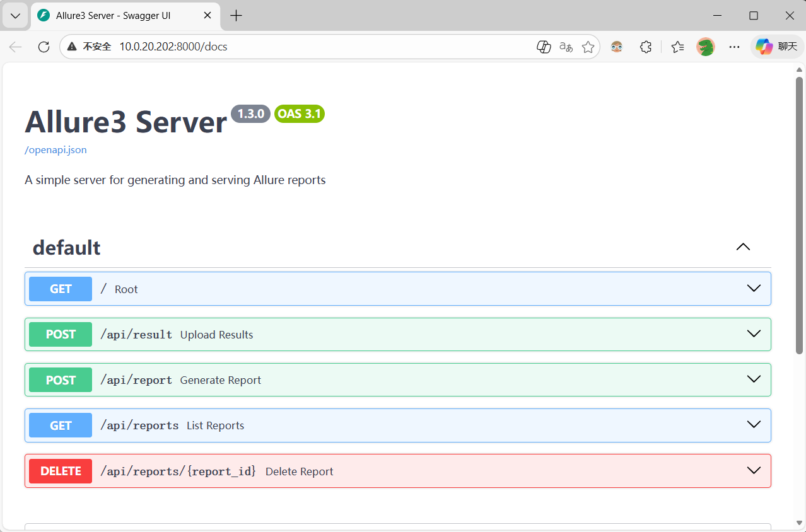Open the browser tab list dropdown
Viewport: 806px width, 532px height.
click(15, 16)
